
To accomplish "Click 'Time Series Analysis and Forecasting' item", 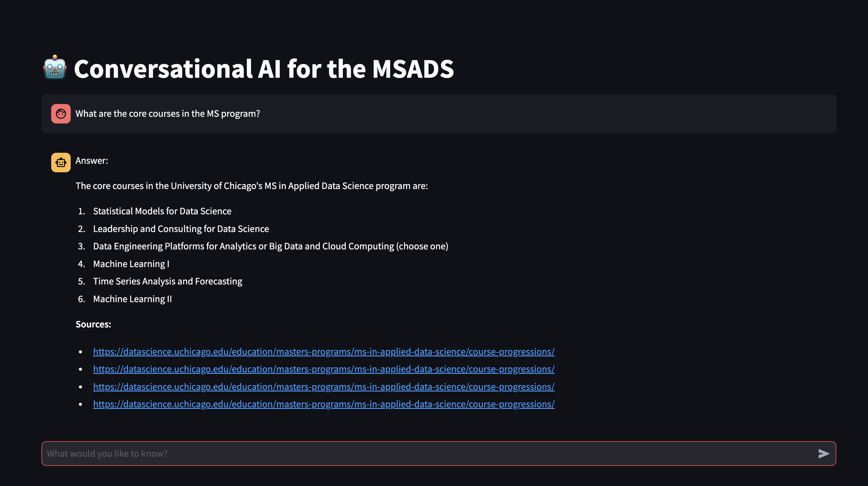I will (167, 281).
